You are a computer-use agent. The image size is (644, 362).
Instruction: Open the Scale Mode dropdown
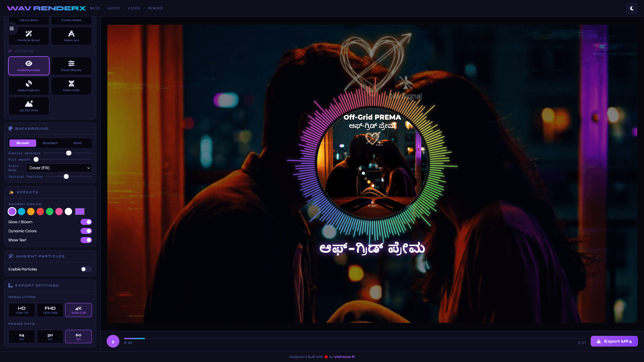[x=59, y=168]
